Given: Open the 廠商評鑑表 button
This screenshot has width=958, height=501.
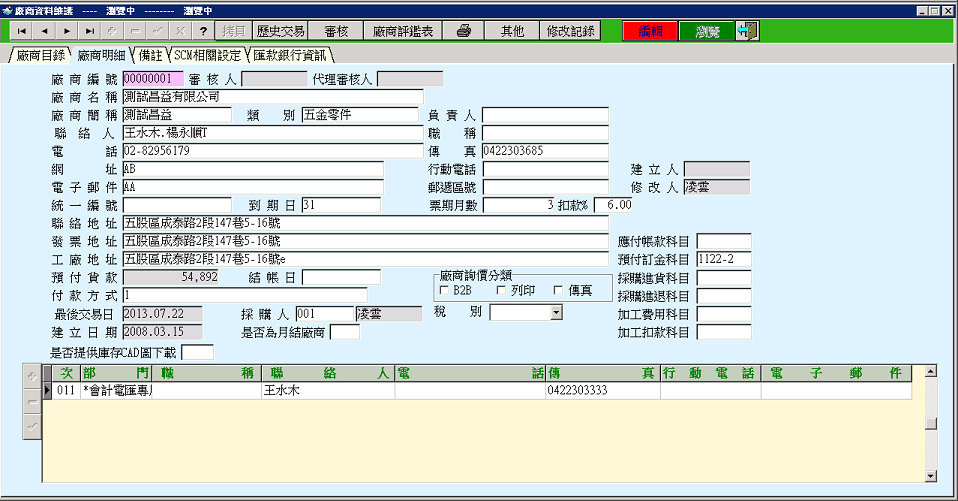Looking at the screenshot, I should [x=403, y=31].
